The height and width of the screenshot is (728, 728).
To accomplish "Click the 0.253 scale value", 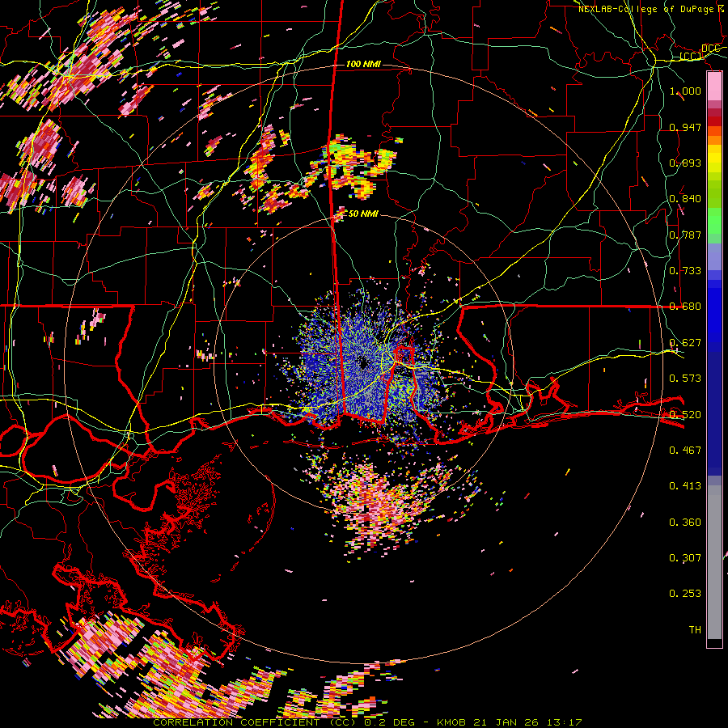I will click(685, 593).
